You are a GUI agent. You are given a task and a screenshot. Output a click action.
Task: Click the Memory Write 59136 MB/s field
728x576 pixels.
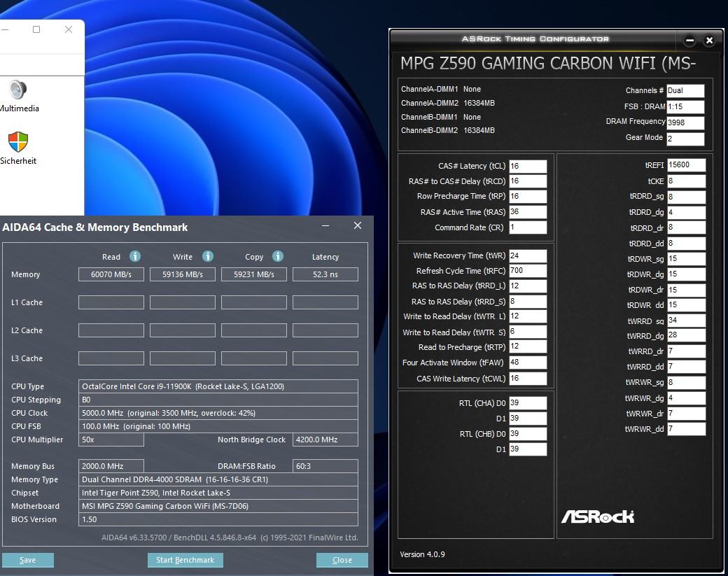click(x=183, y=274)
